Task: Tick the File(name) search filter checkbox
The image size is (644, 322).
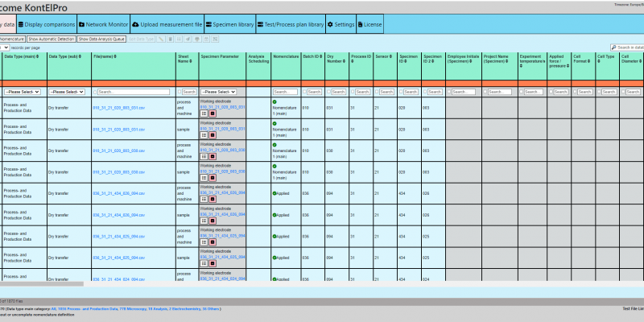Action: tap(95, 92)
